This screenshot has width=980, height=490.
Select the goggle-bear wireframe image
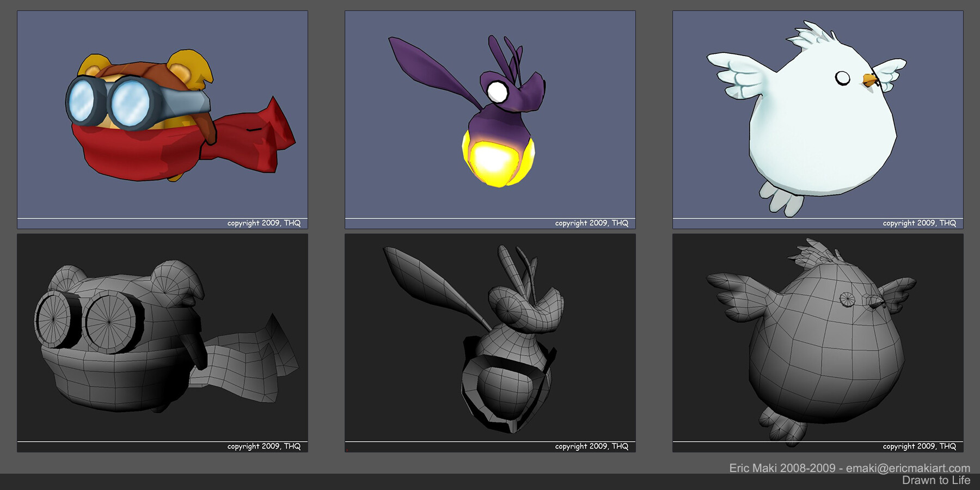(162, 338)
